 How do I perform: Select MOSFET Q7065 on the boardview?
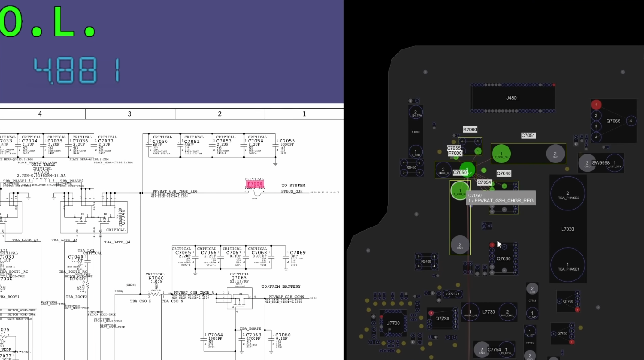(x=613, y=121)
